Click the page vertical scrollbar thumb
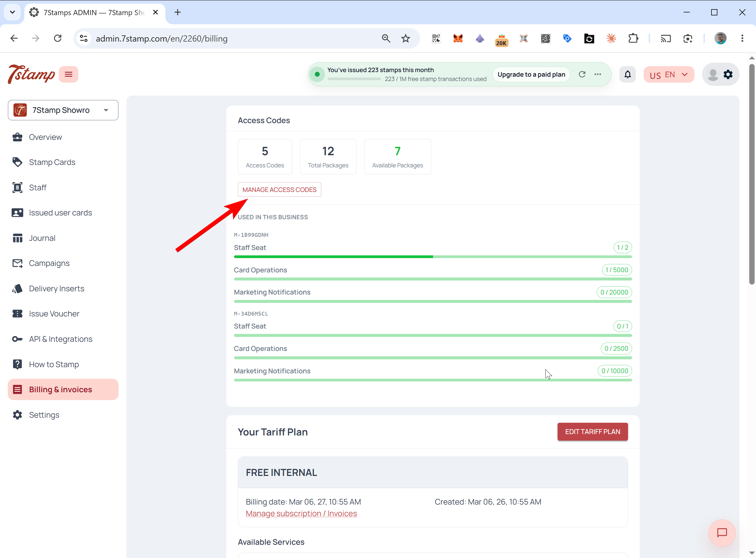 coord(752,174)
